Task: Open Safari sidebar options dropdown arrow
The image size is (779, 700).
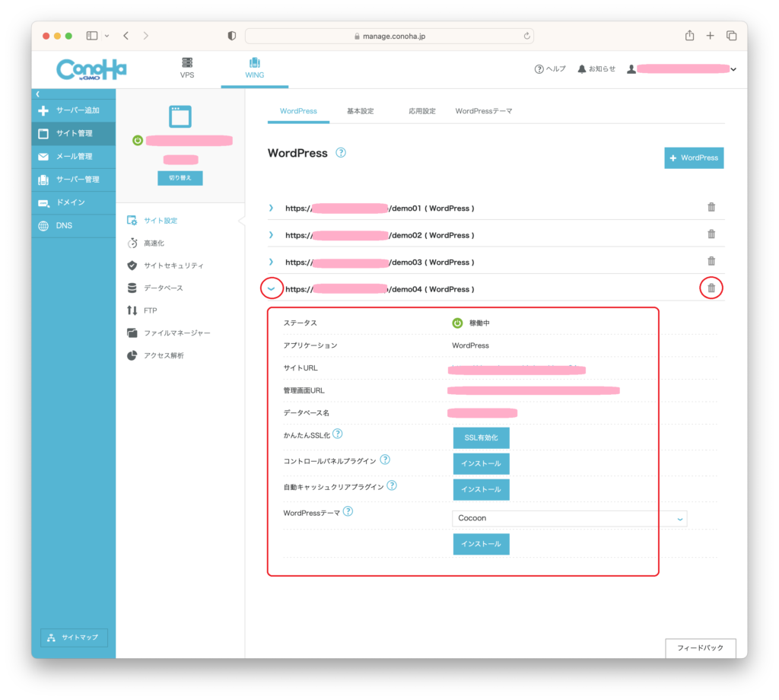Action: coord(107,36)
